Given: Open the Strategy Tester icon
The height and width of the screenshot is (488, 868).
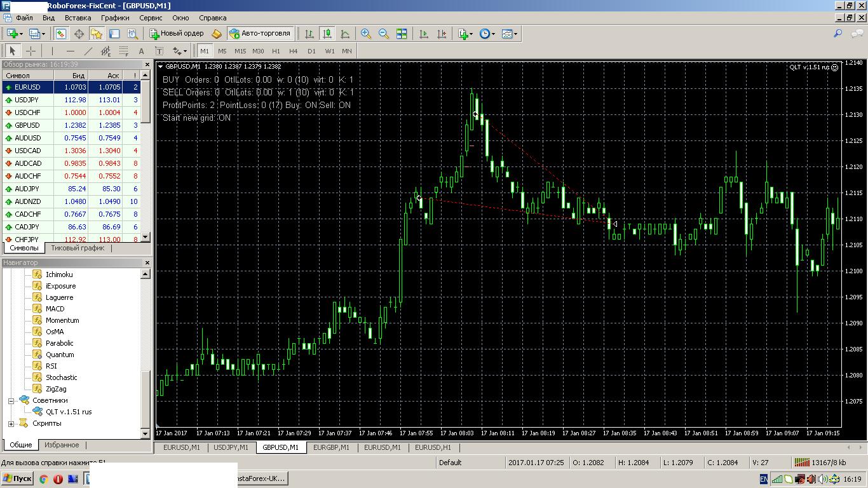Looking at the screenshot, I should (x=132, y=34).
